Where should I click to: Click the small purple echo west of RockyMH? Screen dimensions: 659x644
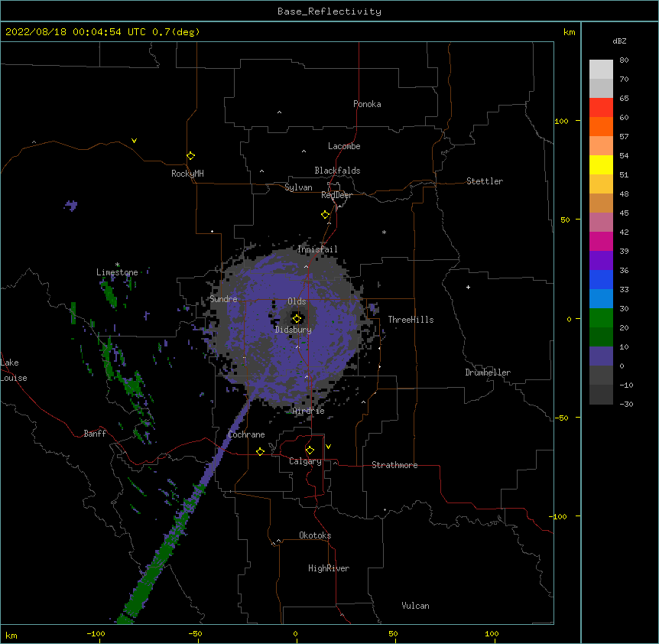pyautogui.click(x=71, y=205)
